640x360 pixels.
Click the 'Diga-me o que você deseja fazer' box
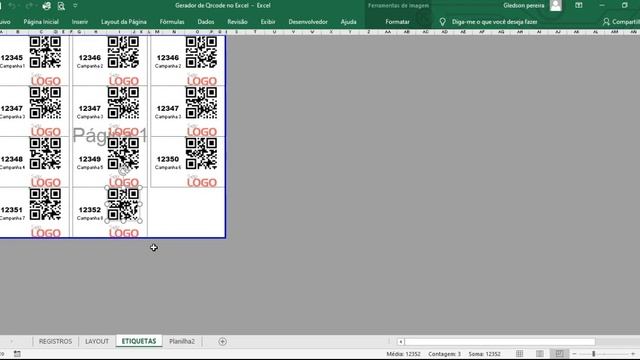(494, 22)
